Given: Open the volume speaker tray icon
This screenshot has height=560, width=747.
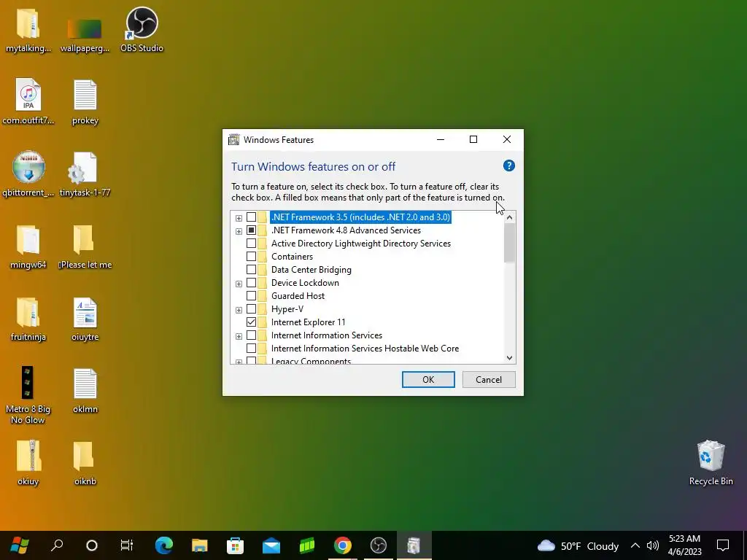Looking at the screenshot, I should pyautogui.click(x=652, y=545).
